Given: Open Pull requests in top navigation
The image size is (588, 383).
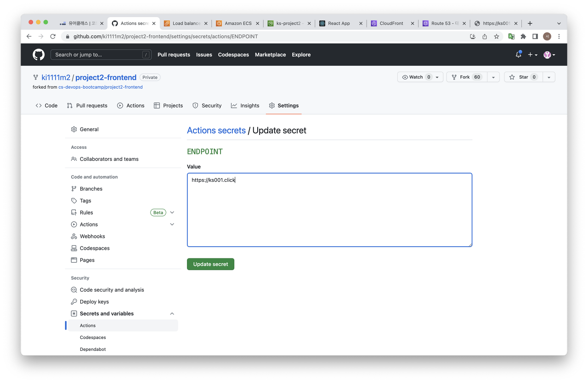Looking at the screenshot, I should coord(174,55).
